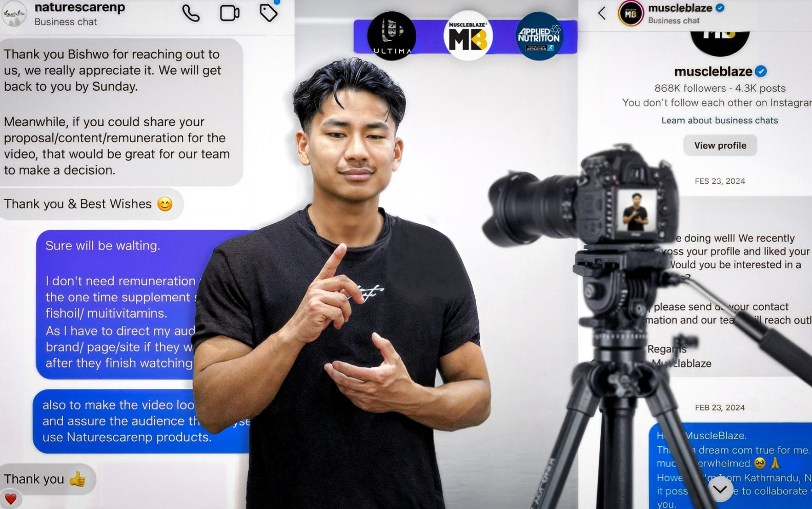812x509 pixels.
Task: Click the camera's LCD preview screen
Action: click(x=636, y=212)
